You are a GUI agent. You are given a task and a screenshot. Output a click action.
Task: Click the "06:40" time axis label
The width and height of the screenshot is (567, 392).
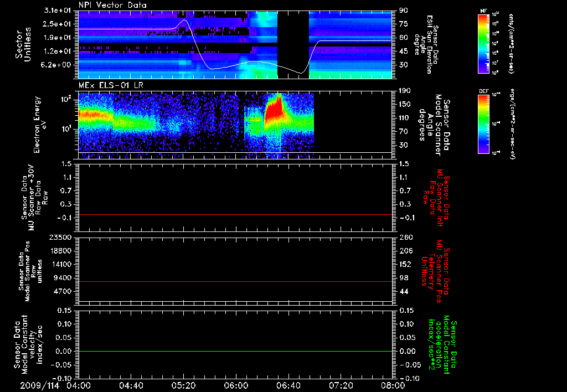288,385
